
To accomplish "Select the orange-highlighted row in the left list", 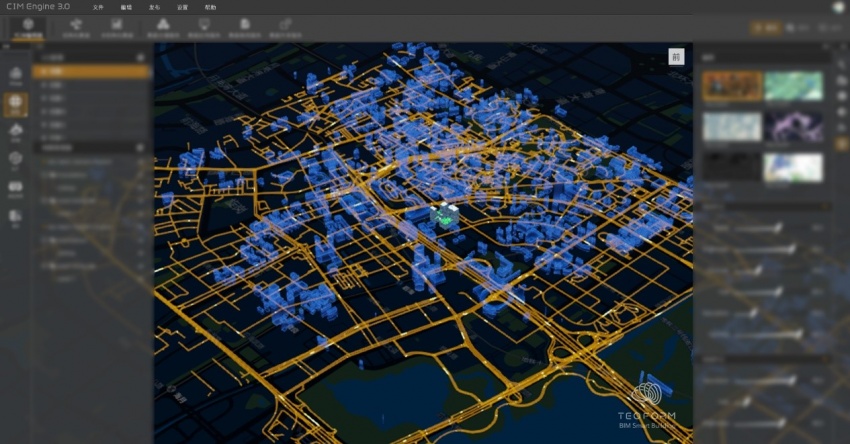I will click(x=91, y=71).
